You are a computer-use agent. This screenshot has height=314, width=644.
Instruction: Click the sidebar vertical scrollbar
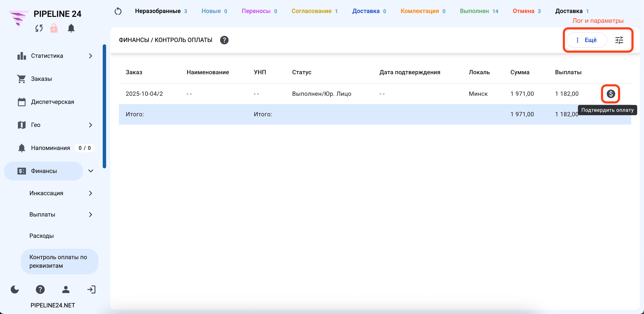(x=104, y=106)
